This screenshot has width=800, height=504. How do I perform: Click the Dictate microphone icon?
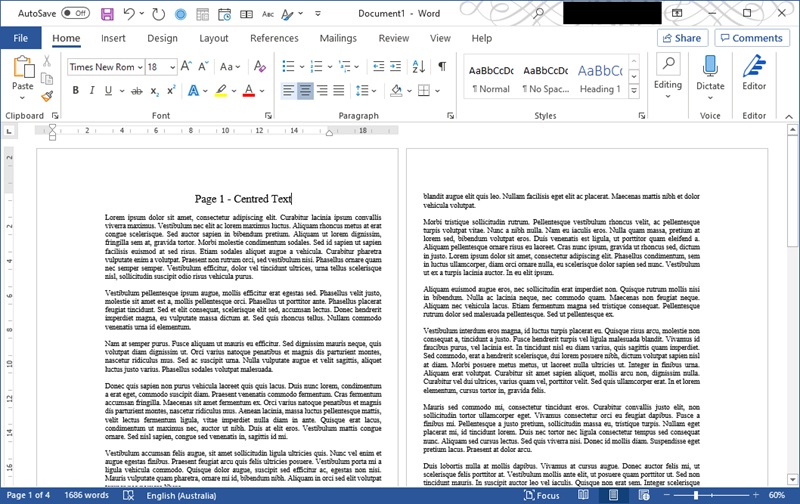[710, 66]
